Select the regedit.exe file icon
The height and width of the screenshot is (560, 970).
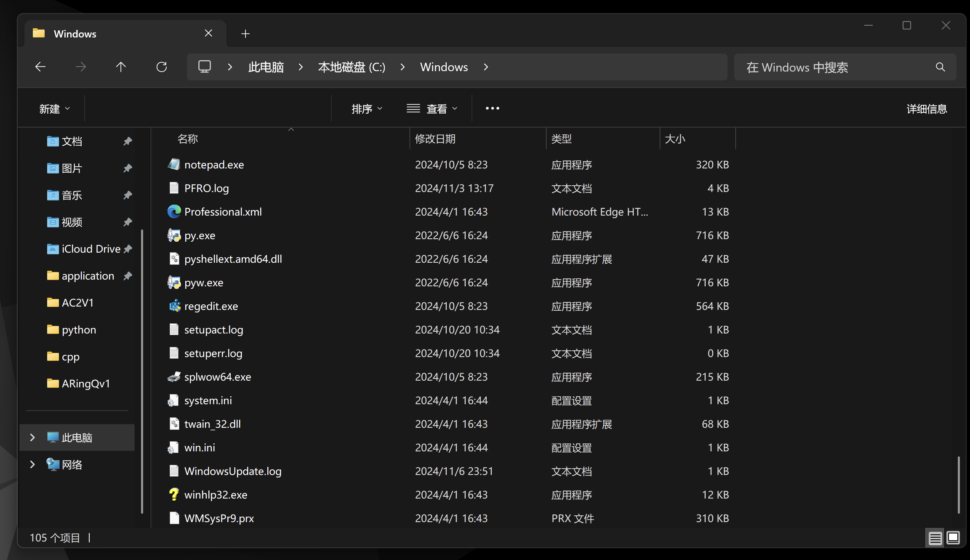point(174,306)
